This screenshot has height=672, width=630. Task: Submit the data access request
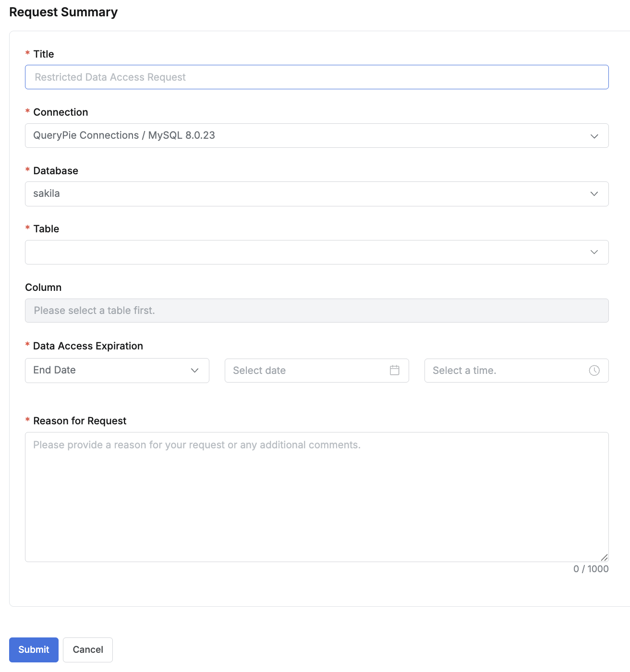[34, 649]
